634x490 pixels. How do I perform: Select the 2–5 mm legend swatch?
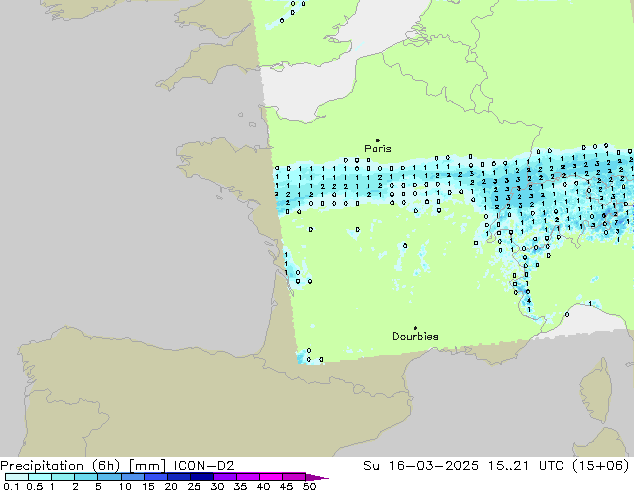pyautogui.click(x=86, y=477)
